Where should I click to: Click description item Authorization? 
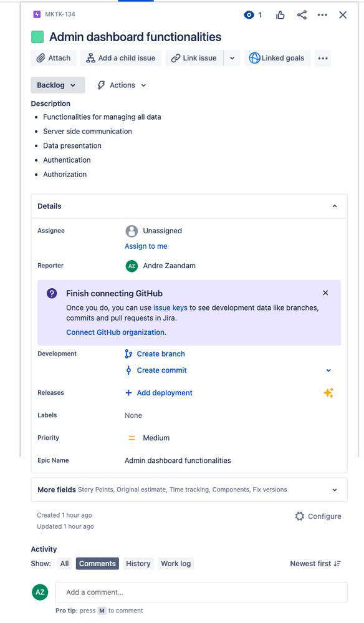tap(65, 175)
